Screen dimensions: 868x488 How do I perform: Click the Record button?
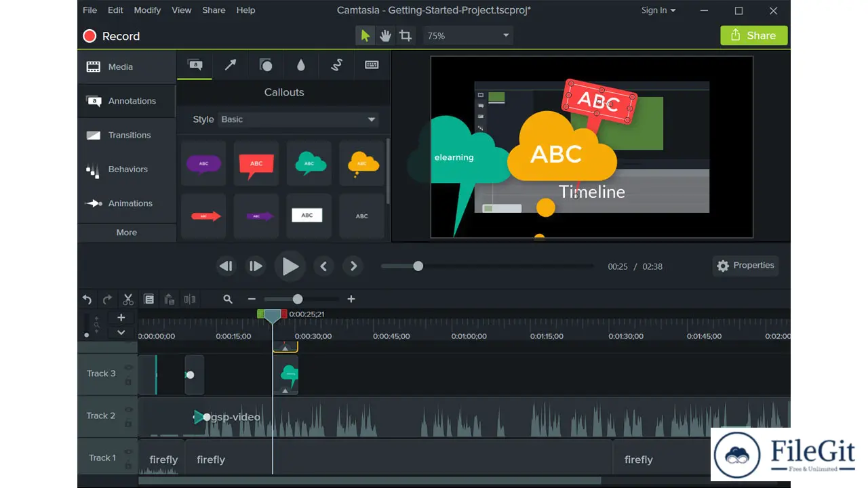(x=111, y=36)
